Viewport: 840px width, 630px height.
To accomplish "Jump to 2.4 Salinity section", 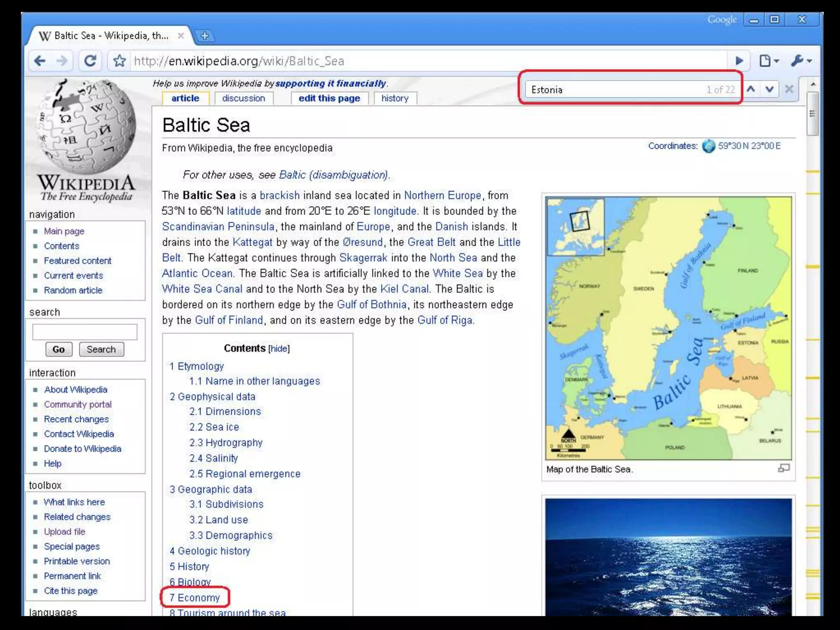I will pyautogui.click(x=214, y=458).
